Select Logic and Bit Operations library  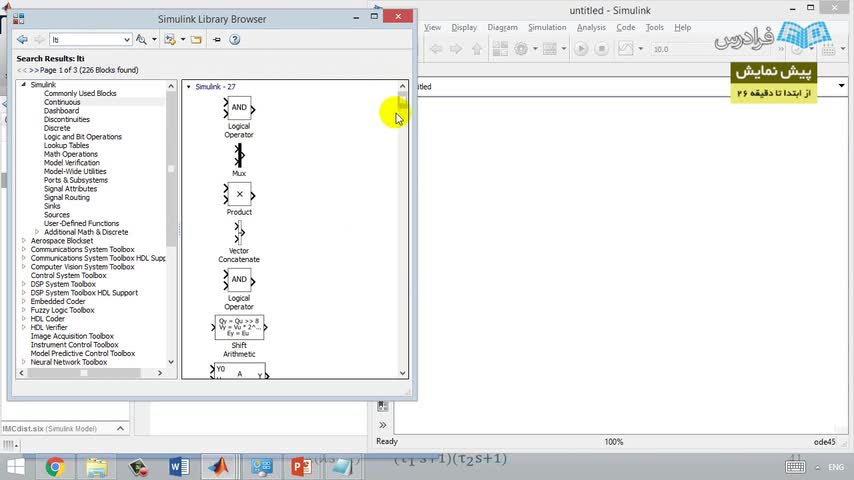click(83, 137)
